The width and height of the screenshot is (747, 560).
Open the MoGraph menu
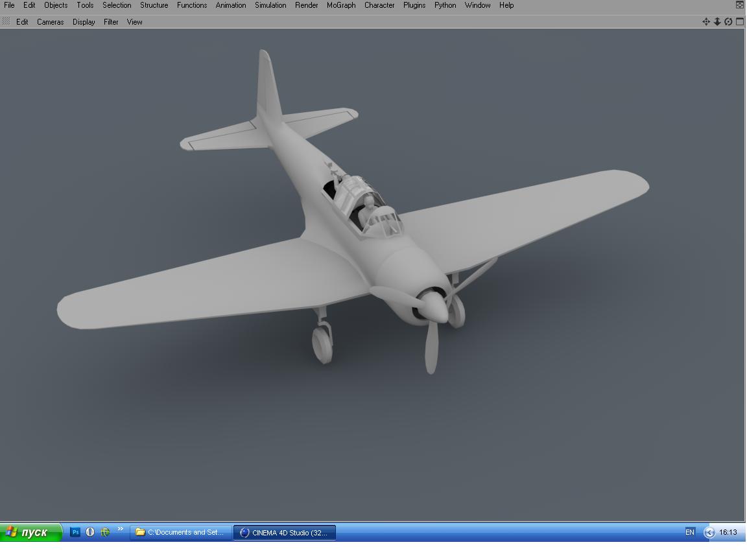341,5
